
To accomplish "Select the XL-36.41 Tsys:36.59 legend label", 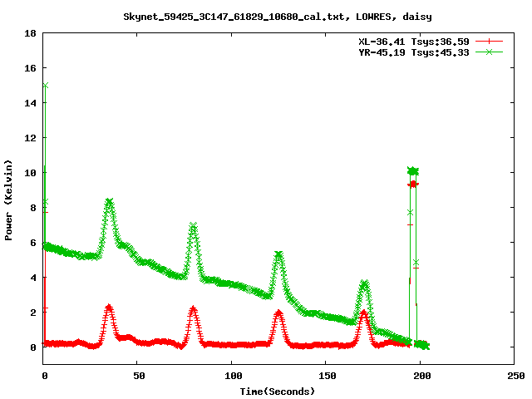I will 414,42.
